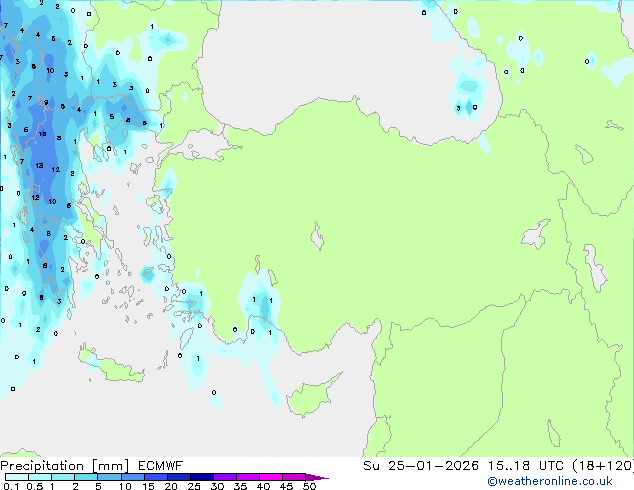Click the "40" legend tick label
The width and height of the screenshot is (634, 490).
pyautogui.click(x=263, y=486)
